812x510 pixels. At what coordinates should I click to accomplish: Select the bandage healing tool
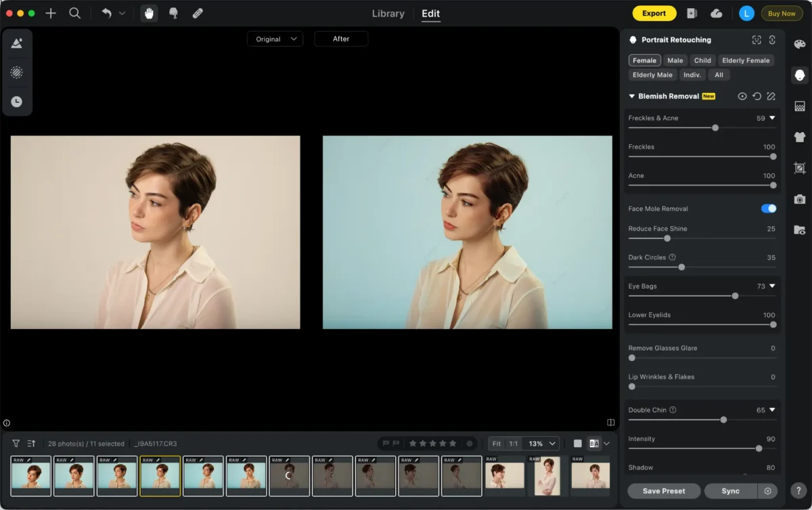pyautogui.click(x=198, y=14)
